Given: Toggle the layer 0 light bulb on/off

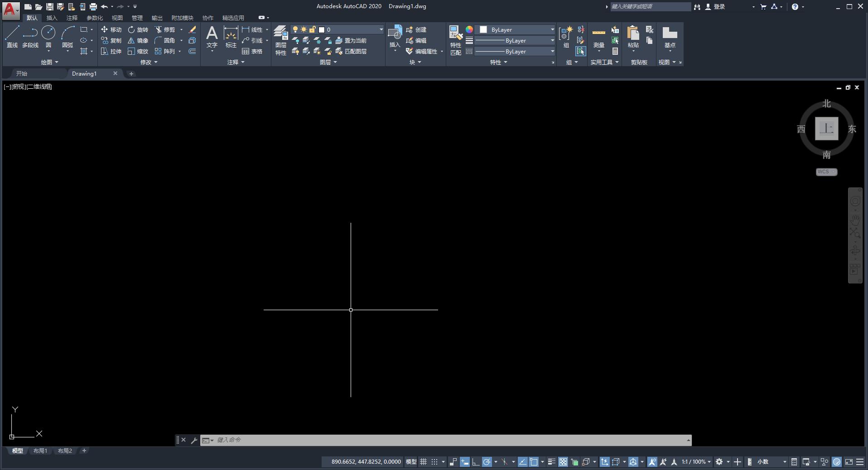Looking at the screenshot, I should tap(295, 29).
